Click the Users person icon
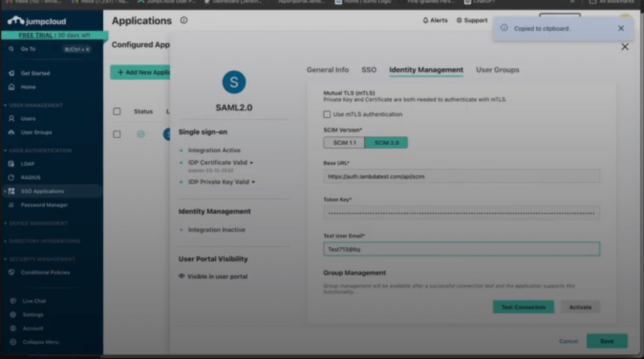 (11, 119)
